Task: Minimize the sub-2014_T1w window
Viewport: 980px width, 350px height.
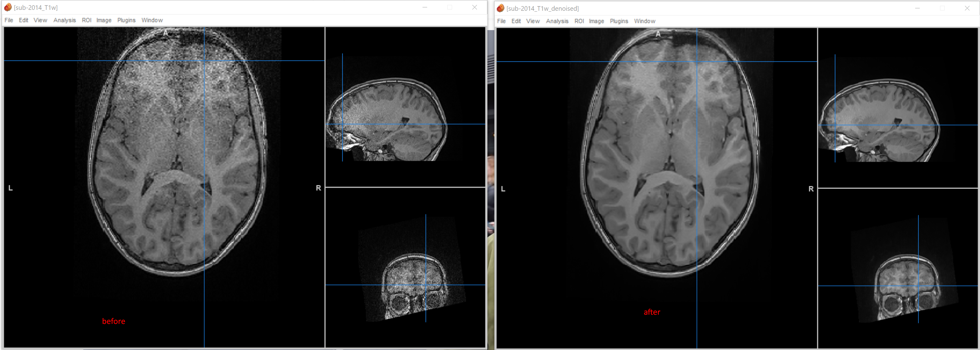Action: click(425, 7)
